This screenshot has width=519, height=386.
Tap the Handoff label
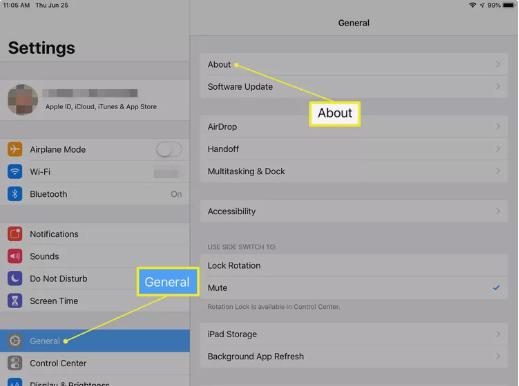click(x=223, y=149)
